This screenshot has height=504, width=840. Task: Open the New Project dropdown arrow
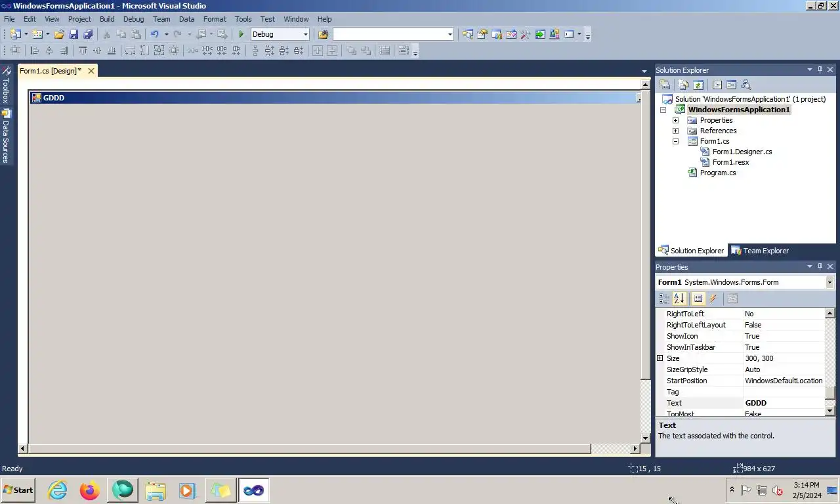pyautogui.click(x=26, y=34)
